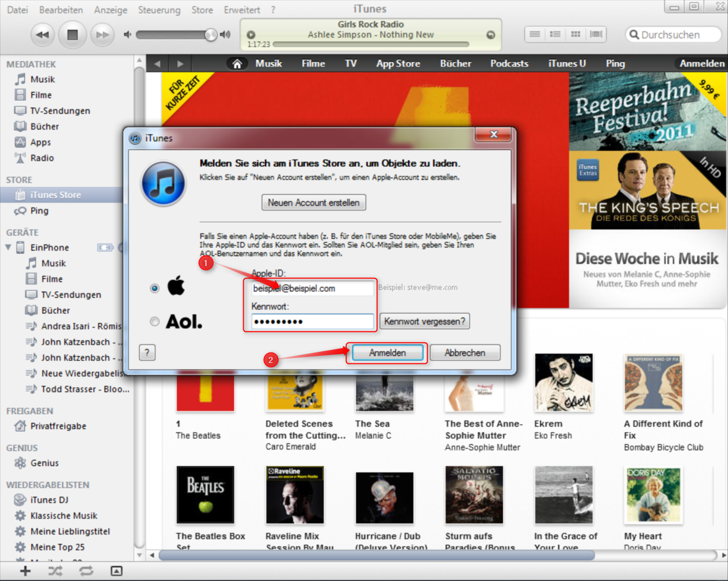Viewport: 728px width, 581px height.
Task: Skip forward with the next-track control
Action: [x=102, y=34]
